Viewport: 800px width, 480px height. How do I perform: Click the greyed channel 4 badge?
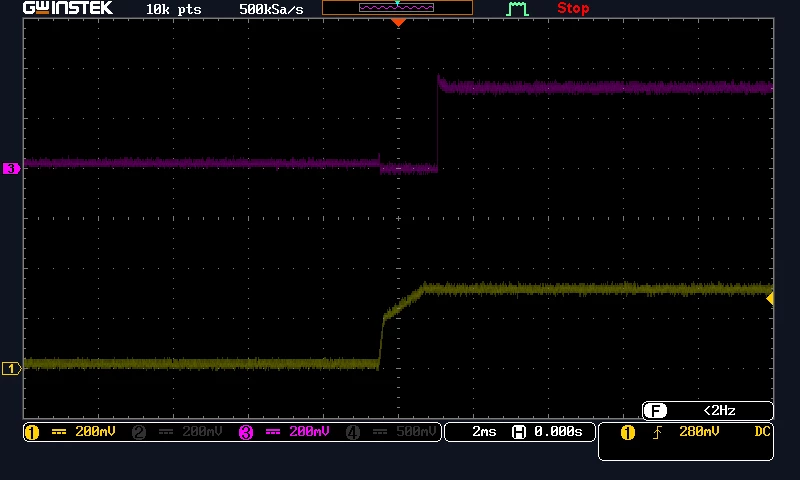click(x=353, y=433)
